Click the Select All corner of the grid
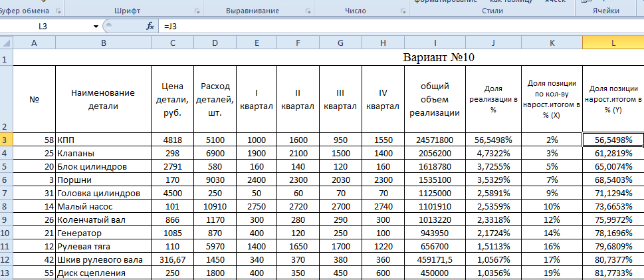 click(7, 43)
